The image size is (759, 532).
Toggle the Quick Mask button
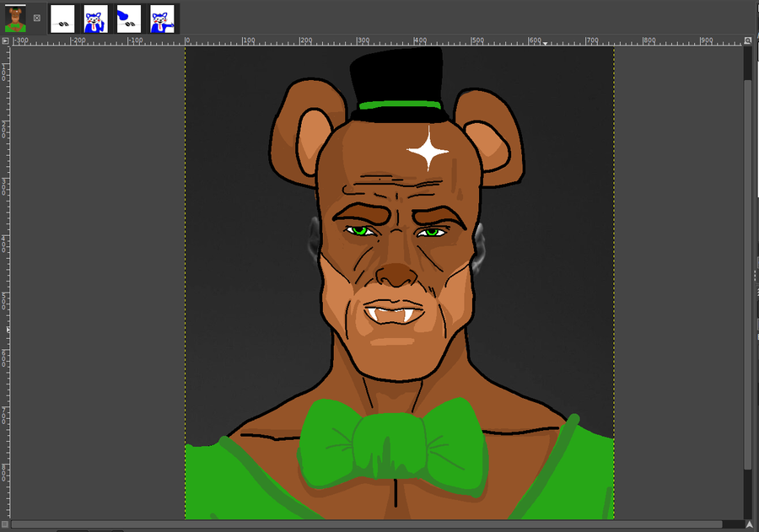[5, 524]
